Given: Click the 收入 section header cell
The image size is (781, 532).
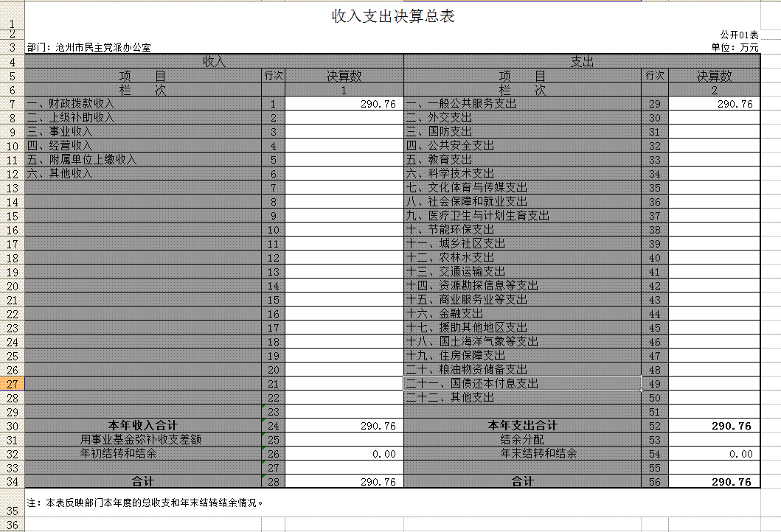Looking at the screenshot, I should click(214, 62).
